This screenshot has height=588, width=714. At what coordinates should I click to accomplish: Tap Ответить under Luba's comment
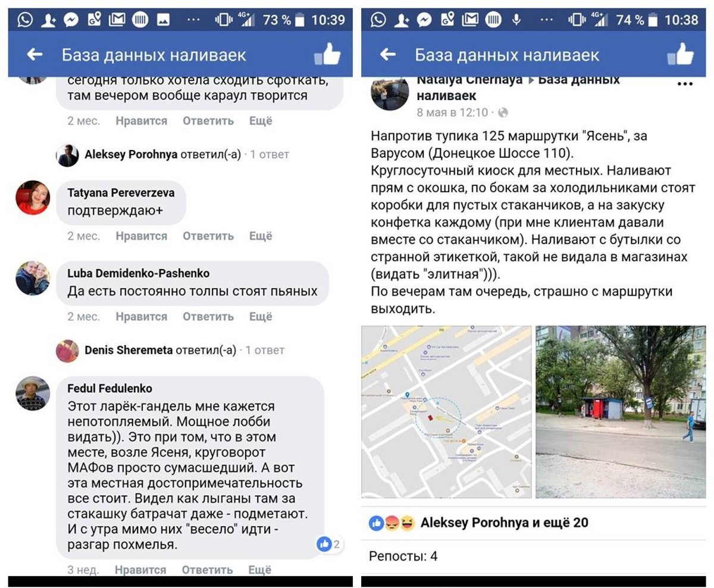pyautogui.click(x=208, y=317)
